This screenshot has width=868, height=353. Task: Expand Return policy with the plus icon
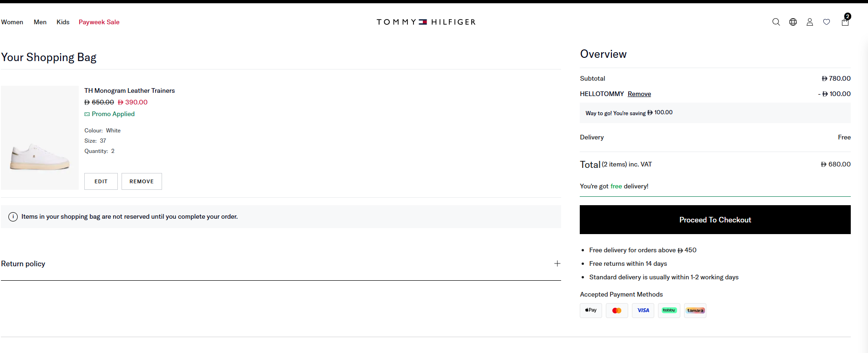click(557, 263)
